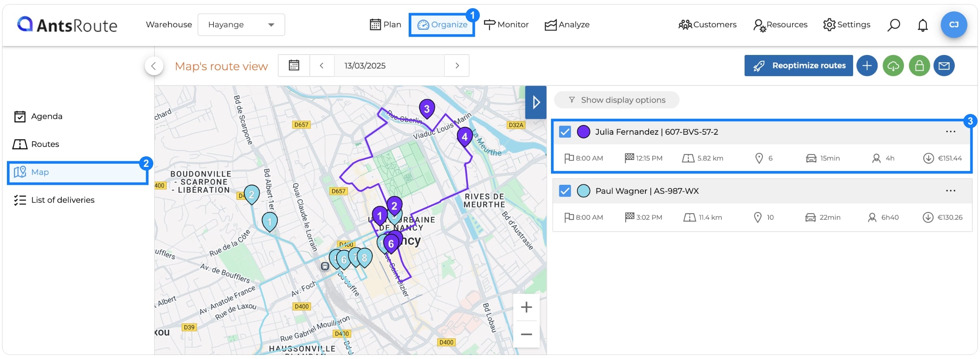Click the AntsRoute logo
Screen dimensions: 980x359
coord(67,25)
